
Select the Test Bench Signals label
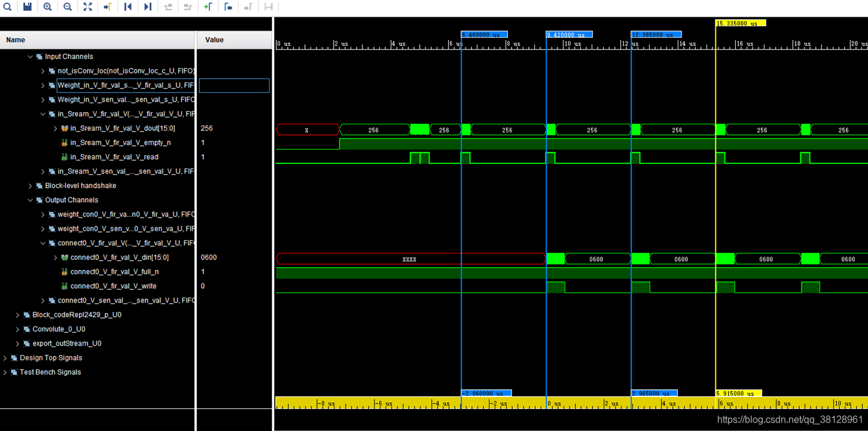point(50,372)
